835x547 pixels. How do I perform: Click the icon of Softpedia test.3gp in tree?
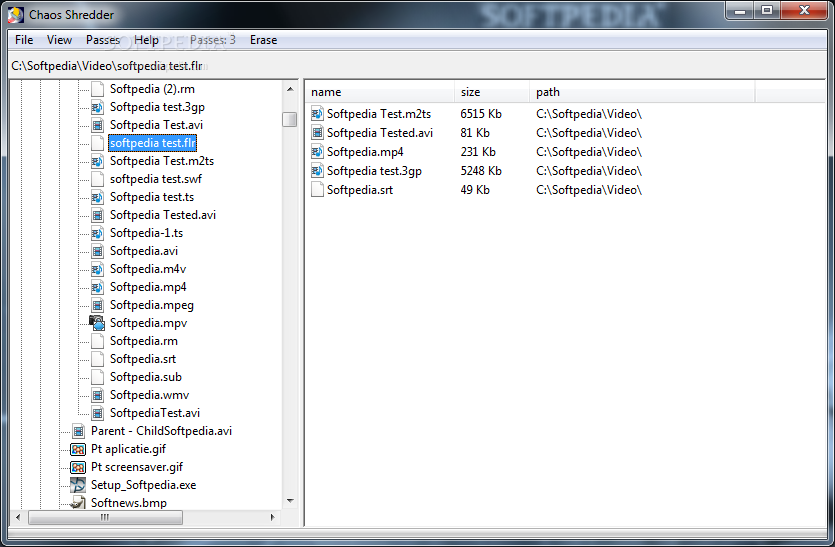(x=97, y=107)
